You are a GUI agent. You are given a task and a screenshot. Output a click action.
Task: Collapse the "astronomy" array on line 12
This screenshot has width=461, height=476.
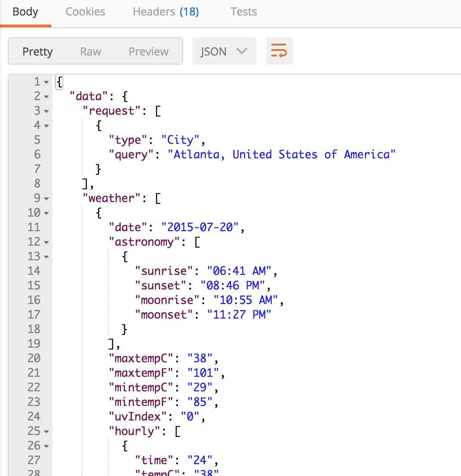tap(46, 243)
